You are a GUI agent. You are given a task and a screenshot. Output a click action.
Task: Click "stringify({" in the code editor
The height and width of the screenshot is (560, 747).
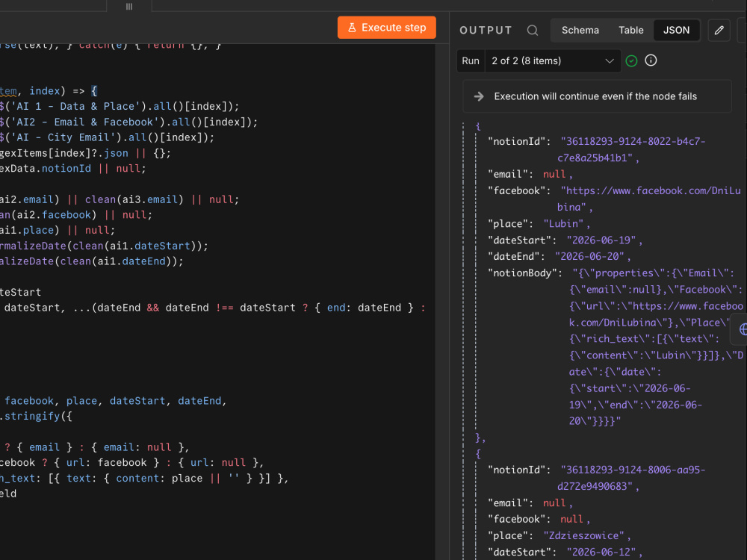(39, 416)
